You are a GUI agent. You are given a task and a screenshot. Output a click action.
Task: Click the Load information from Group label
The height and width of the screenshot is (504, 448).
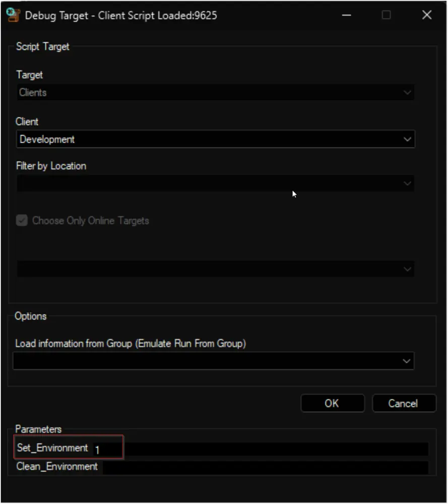click(131, 344)
